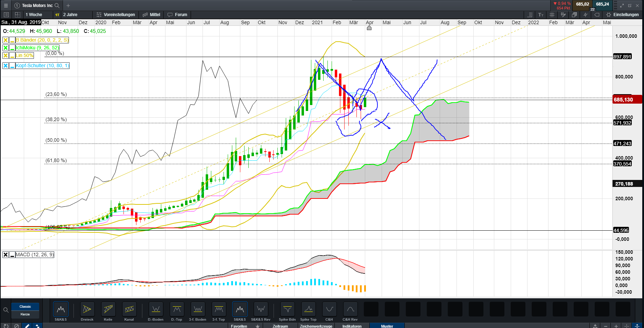
Task: Click the grid drawing settings icon
Action: 563,15
